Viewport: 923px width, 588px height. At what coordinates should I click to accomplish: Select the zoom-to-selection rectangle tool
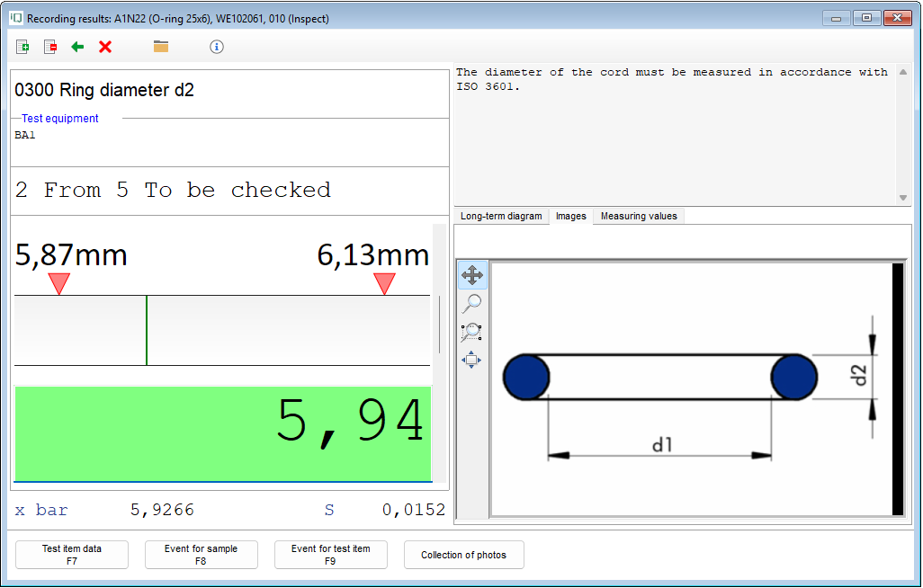click(x=472, y=333)
